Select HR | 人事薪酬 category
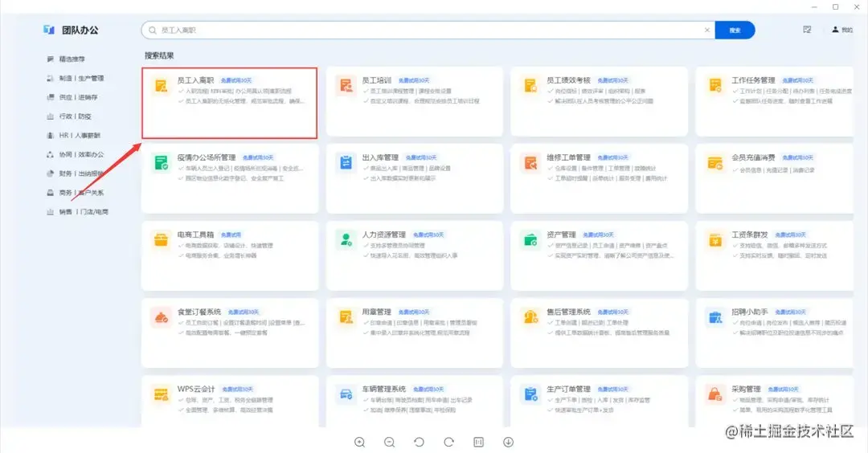868x453 pixels. point(80,136)
